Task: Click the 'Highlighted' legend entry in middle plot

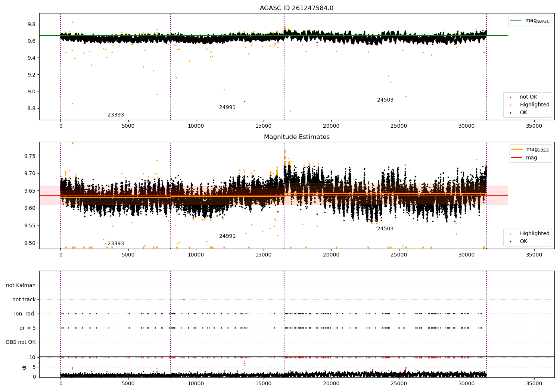Action: coord(530,234)
